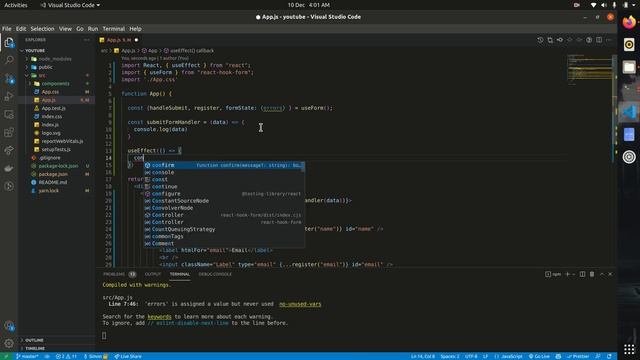Click errors and warnings count in status bar

pyautogui.click(x=66, y=356)
